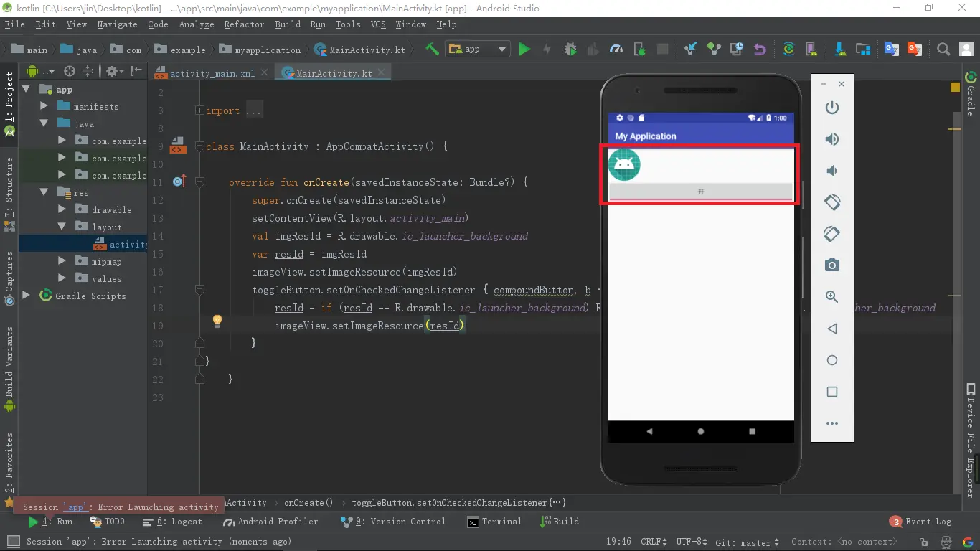
Task: Click the Apply Changes lightning icon
Action: pyautogui.click(x=547, y=49)
